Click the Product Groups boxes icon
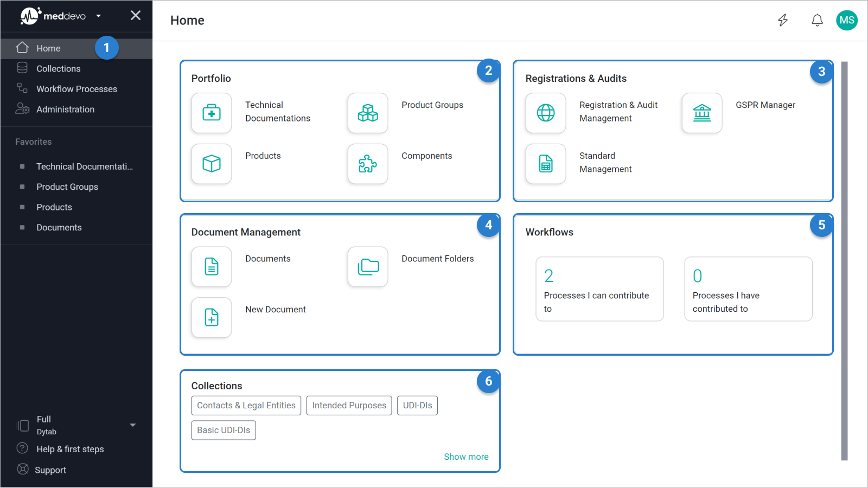Screen dimensions: 868x488 click(x=368, y=113)
